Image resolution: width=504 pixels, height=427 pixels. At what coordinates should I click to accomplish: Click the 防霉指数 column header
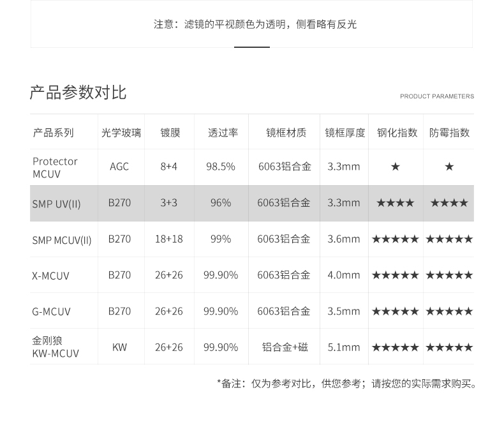coord(449,133)
